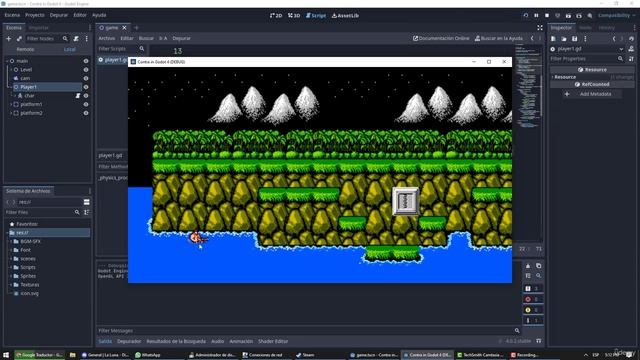Click the search icon in Filter Properties

(x=620, y=59)
